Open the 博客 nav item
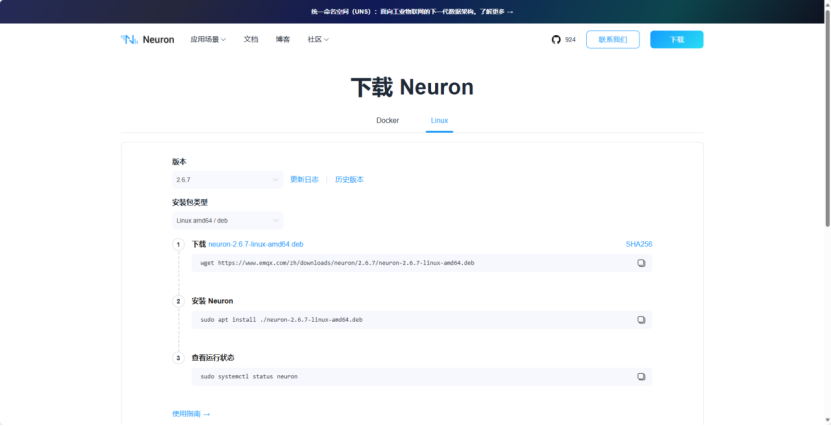Image resolution: width=831 pixels, height=426 pixels. pos(283,40)
